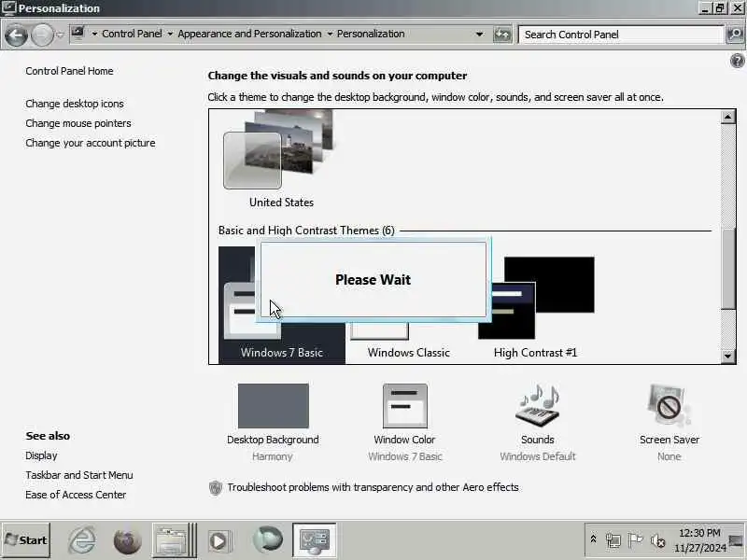Expand arrow after Appearance and Personalization
Viewport: 747px width, 560px height.
330,34
